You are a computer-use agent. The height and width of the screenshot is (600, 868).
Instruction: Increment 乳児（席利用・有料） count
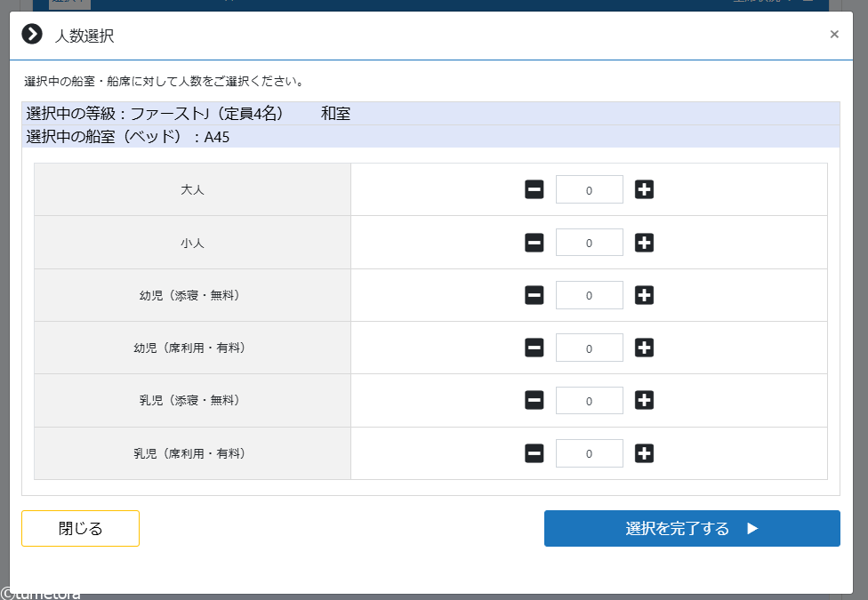[x=644, y=453]
